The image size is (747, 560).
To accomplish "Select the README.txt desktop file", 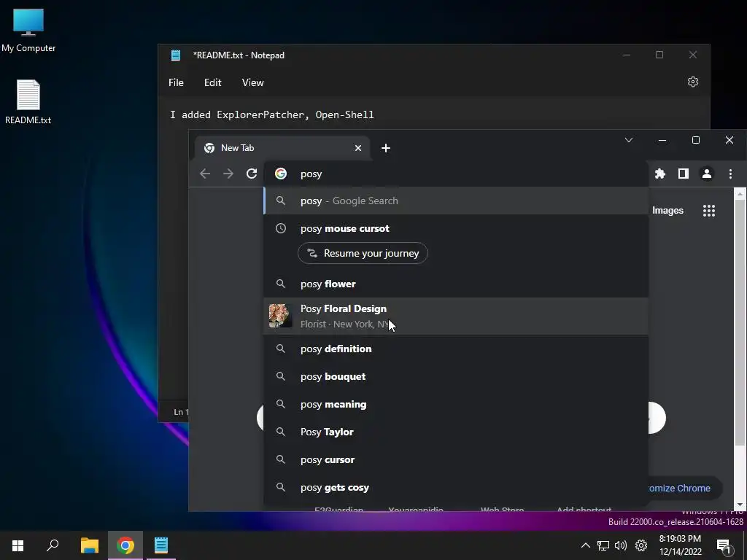I will (x=28, y=102).
